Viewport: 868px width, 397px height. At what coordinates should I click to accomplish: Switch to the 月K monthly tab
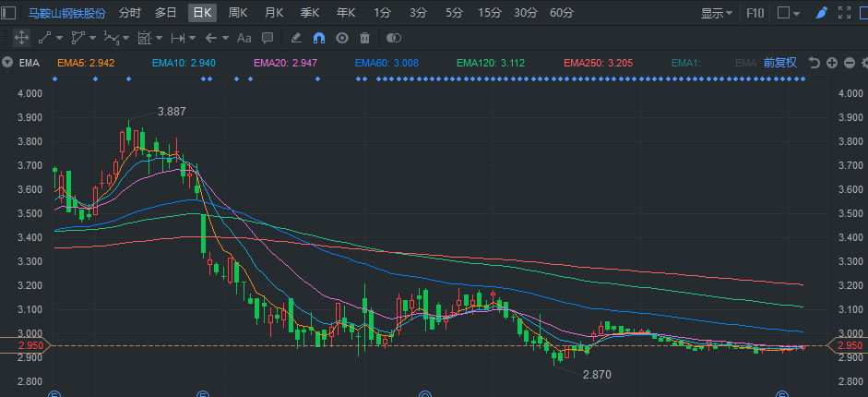[274, 13]
